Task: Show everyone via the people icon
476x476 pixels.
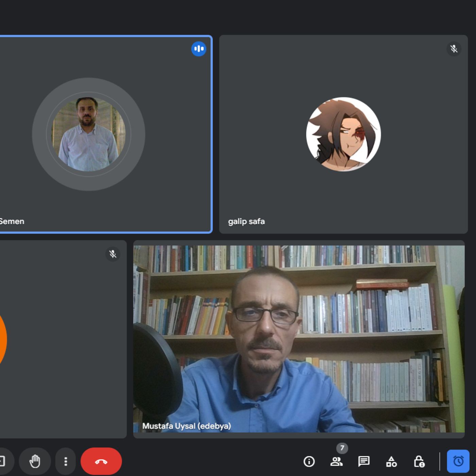Action: (336, 461)
